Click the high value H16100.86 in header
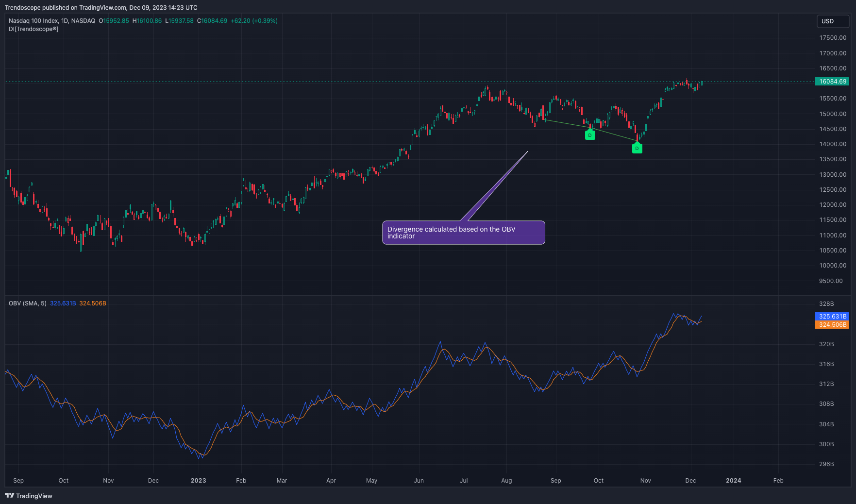The width and height of the screenshot is (856, 504). coord(147,21)
